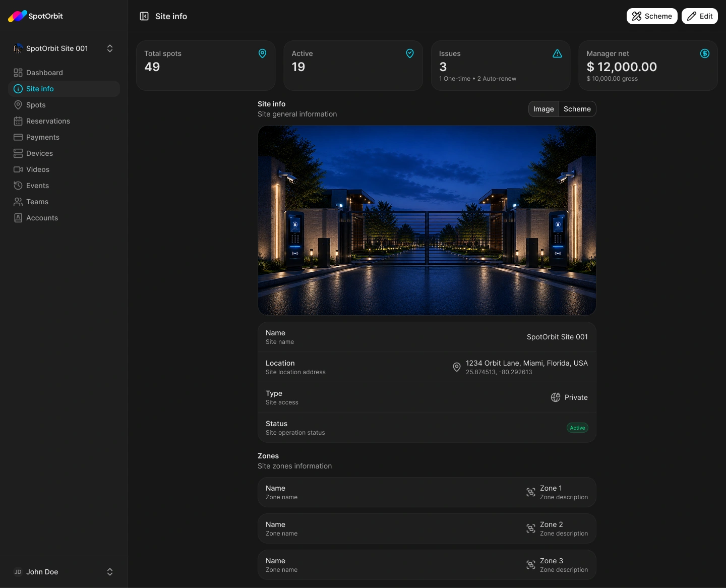Go to Spots in the sidebar

(x=64, y=105)
